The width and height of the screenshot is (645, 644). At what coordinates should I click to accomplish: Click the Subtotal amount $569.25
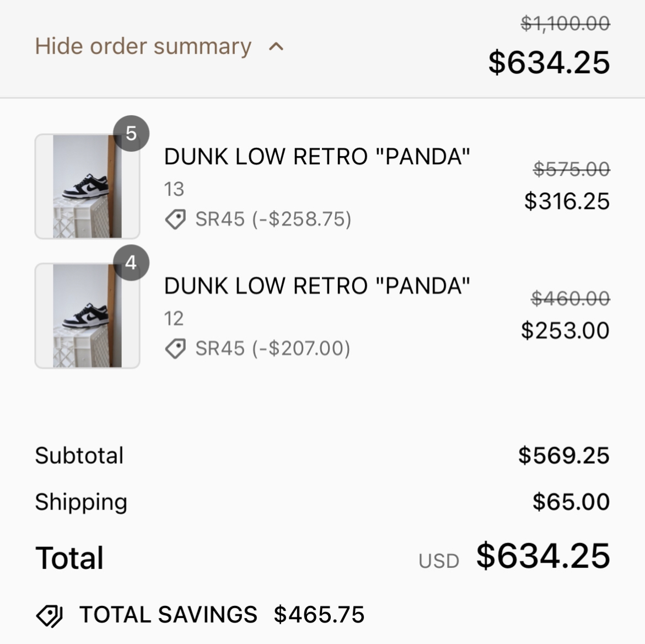(x=563, y=455)
